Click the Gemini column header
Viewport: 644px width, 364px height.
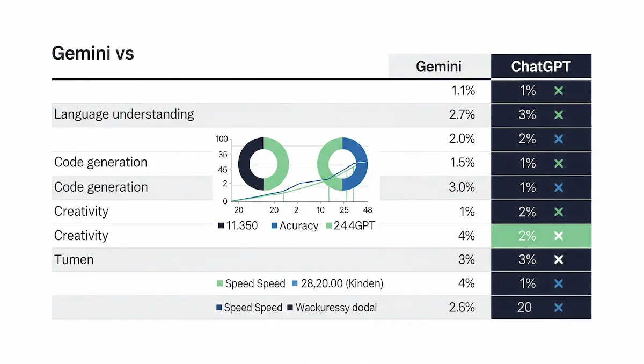pyautogui.click(x=439, y=67)
